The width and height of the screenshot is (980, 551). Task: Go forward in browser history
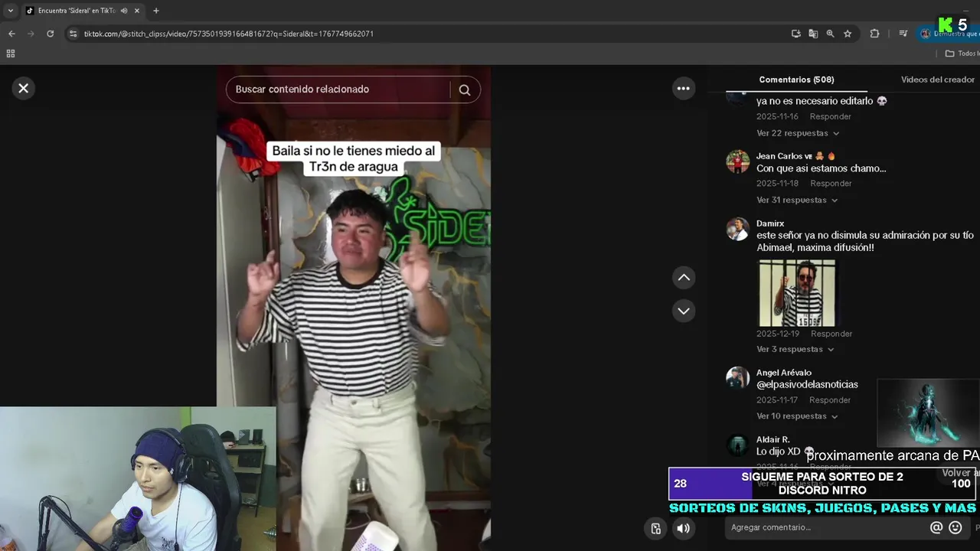coord(31,34)
